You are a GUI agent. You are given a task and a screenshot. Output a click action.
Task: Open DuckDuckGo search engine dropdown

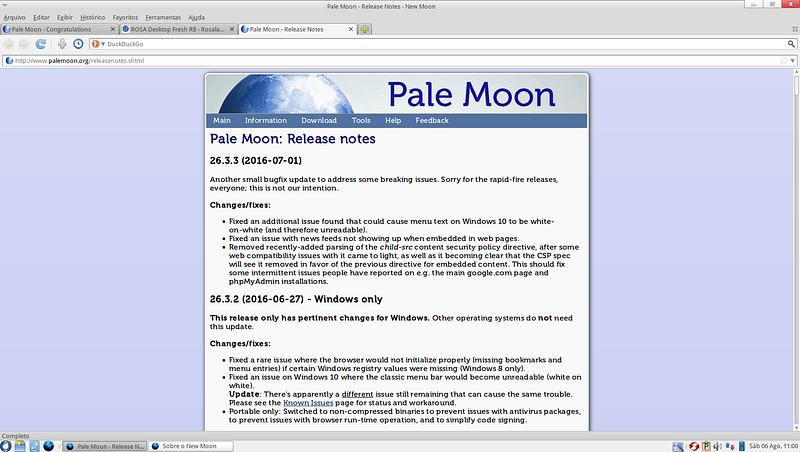pyautogui.click(x=98, y=44)
